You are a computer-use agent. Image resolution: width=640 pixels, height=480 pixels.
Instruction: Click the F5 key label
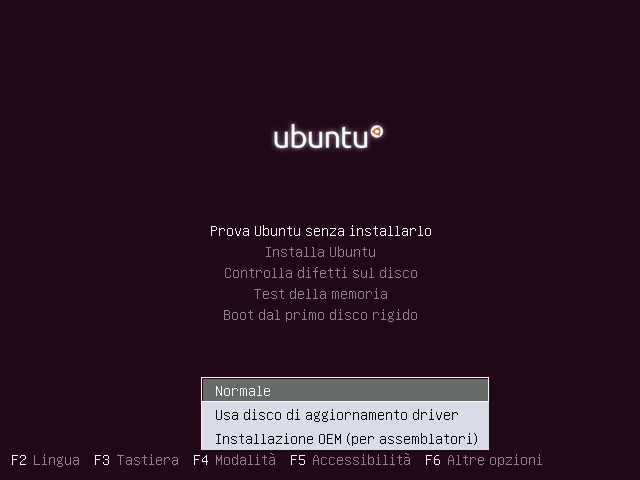[298, 460]
